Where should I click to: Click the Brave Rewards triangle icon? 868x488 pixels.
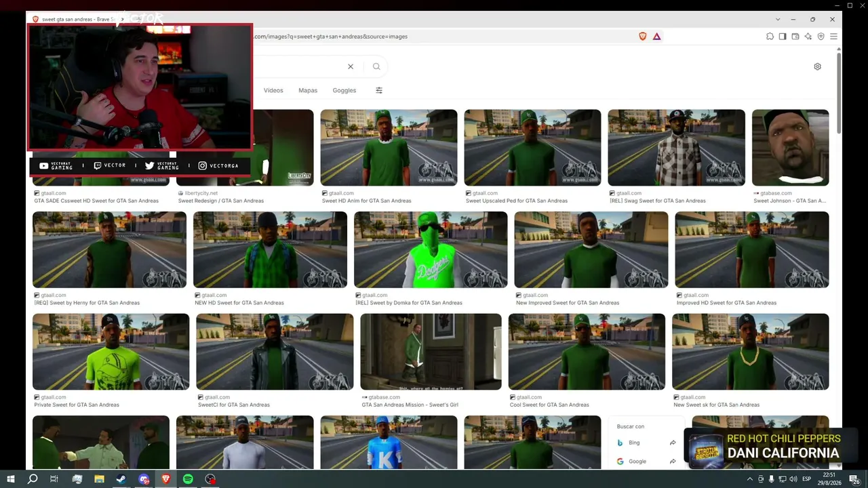point(656,37)
